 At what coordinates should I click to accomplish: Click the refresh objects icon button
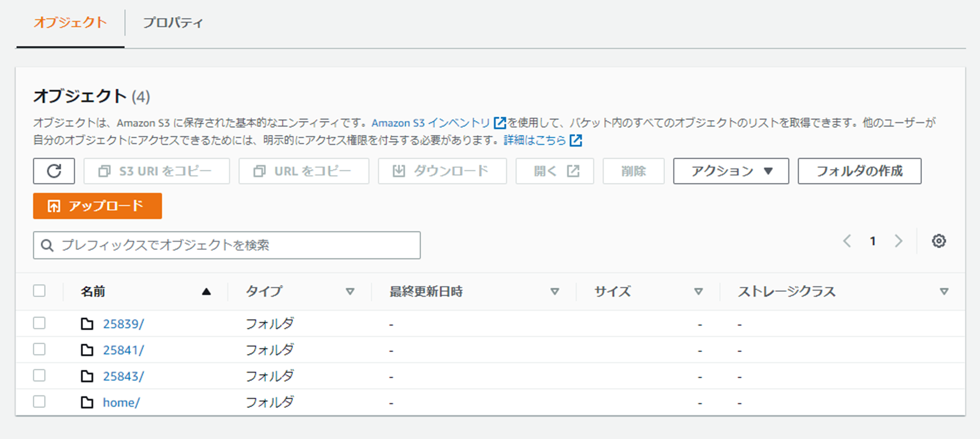pos(54,171)
